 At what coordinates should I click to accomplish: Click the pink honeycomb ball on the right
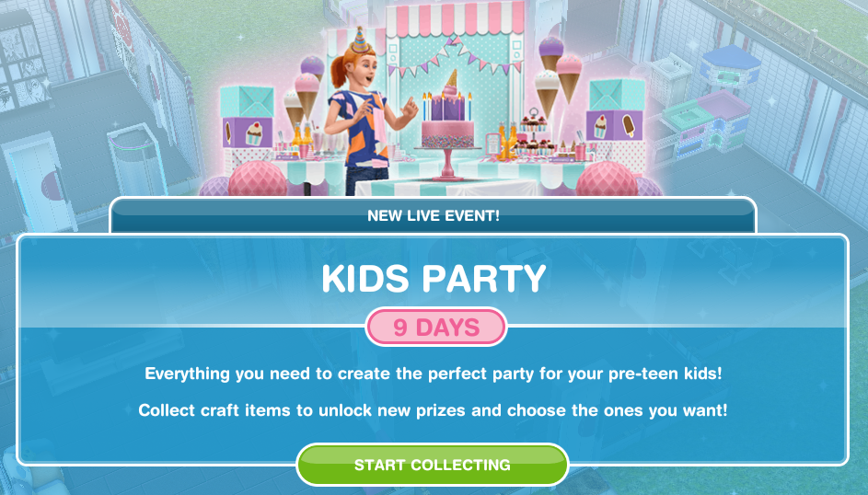[x=607, y=179]
